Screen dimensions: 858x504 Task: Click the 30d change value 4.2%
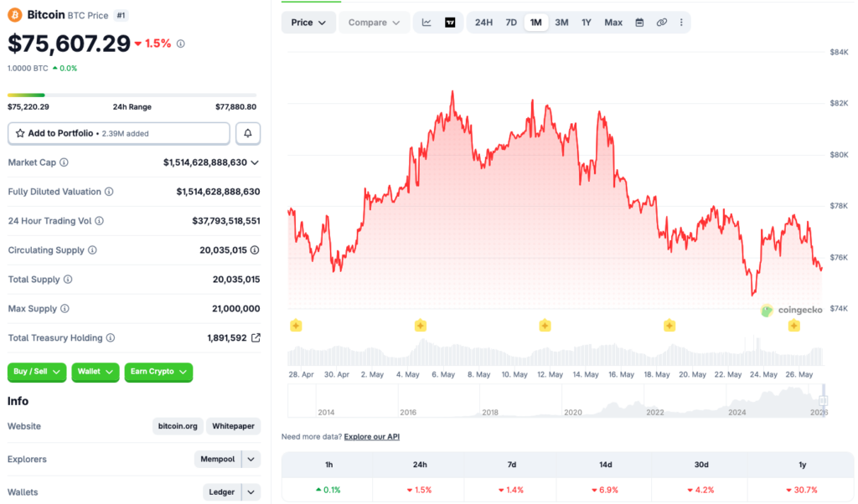701,491
